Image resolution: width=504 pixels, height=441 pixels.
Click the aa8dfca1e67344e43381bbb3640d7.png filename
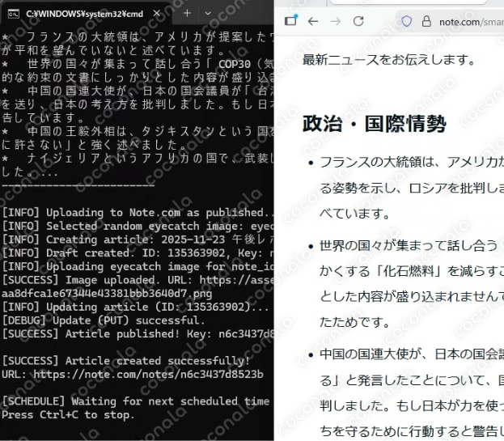(x=107, y=294)
